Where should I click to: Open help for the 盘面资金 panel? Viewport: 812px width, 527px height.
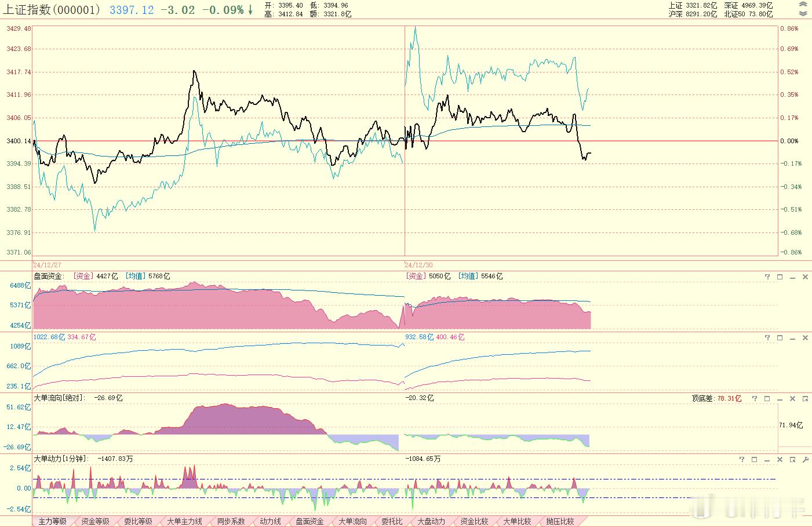(x=767, y=277)
